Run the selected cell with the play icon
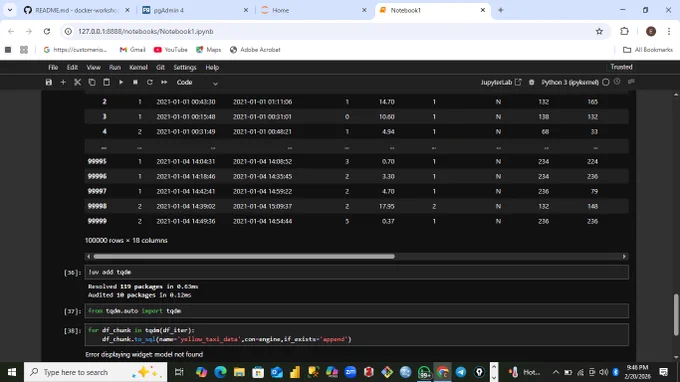 click(121, 82)
